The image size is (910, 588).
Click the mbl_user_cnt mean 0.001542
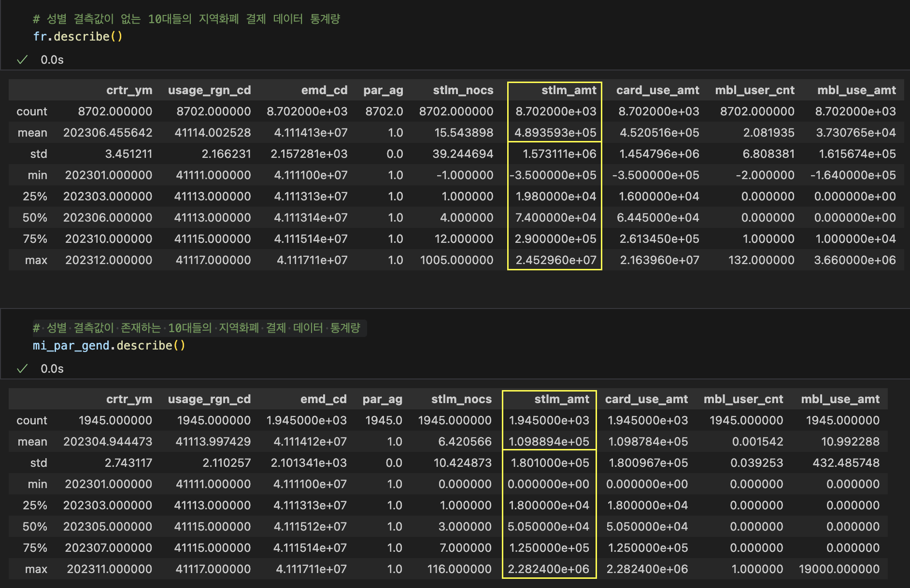click(758, 442)
